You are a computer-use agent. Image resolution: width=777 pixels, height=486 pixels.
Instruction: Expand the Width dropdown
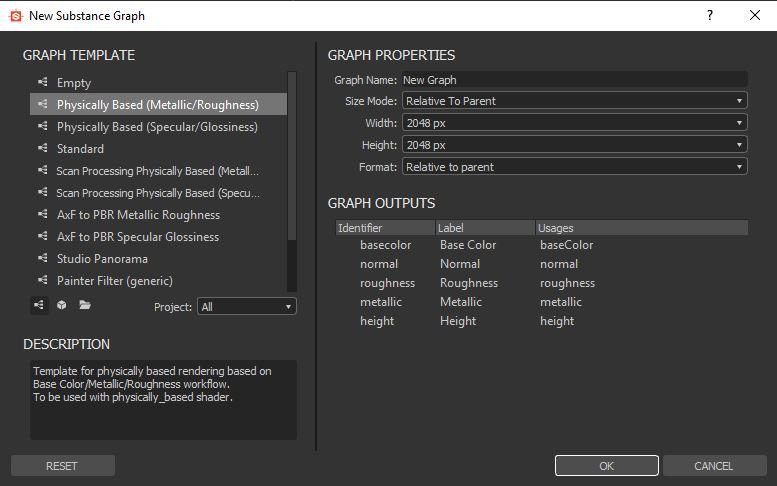point(574,123)
